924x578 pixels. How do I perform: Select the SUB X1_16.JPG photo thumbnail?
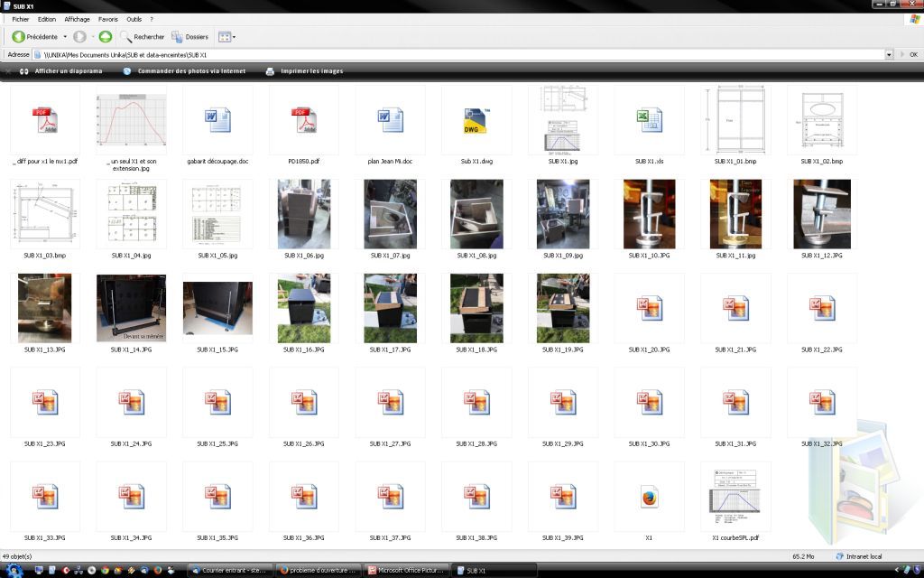(304, 308)
